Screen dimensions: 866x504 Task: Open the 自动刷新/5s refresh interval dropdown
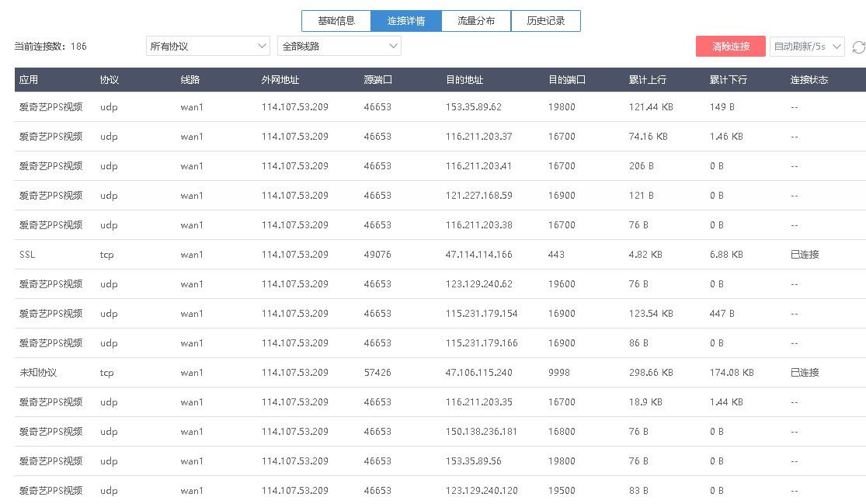pyautogui.click(x=807, y=47)
